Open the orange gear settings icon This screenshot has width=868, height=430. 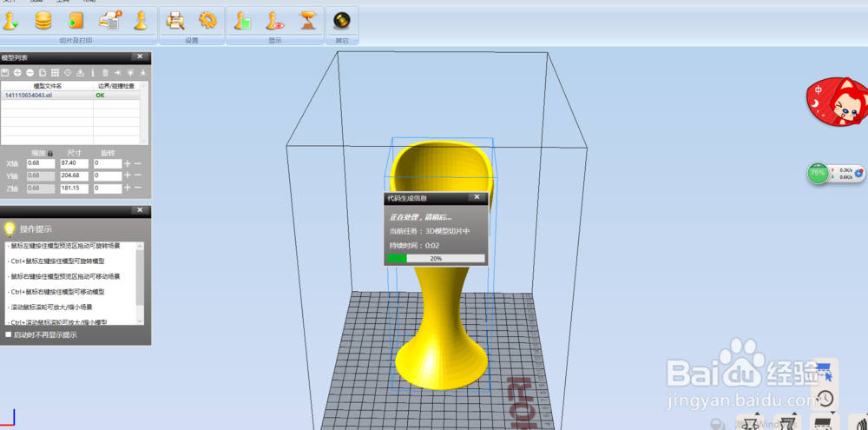[208, 21]
